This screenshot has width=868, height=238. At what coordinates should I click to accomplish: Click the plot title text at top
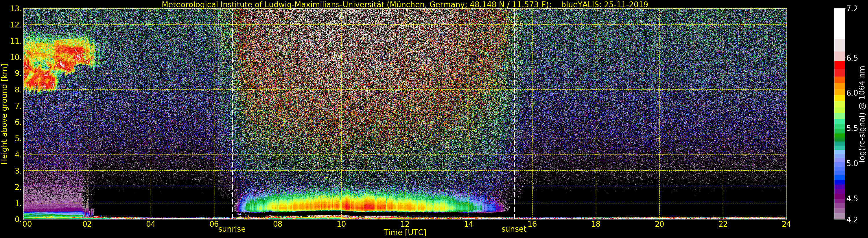pyautogui.click(x=405, y=4)
